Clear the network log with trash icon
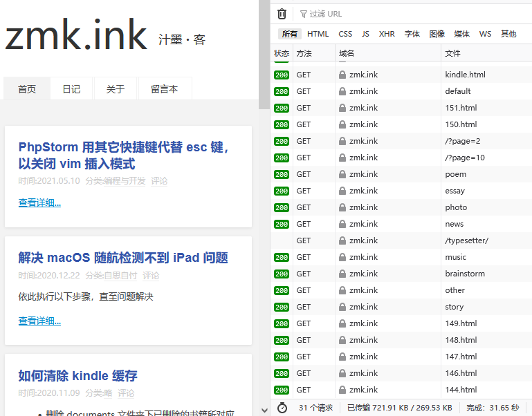The height and width of the screenshot is (416, 532). click(282, 14)
